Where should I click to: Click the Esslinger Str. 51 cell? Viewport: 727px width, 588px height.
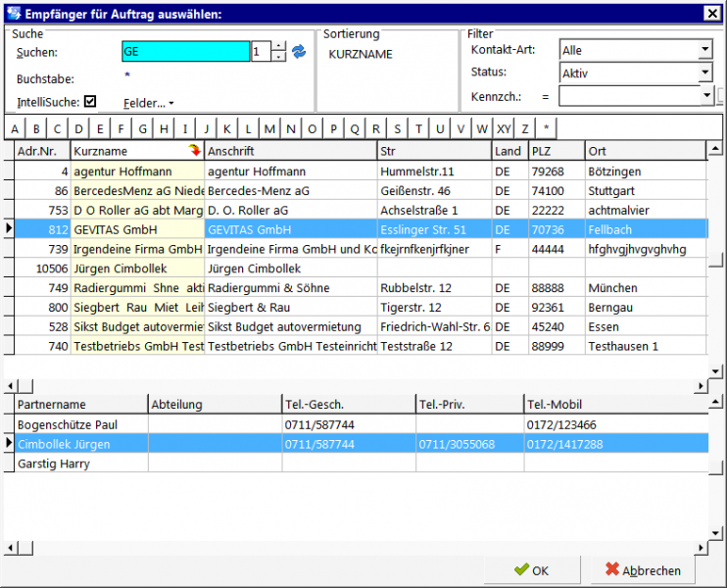click(434, 229)
